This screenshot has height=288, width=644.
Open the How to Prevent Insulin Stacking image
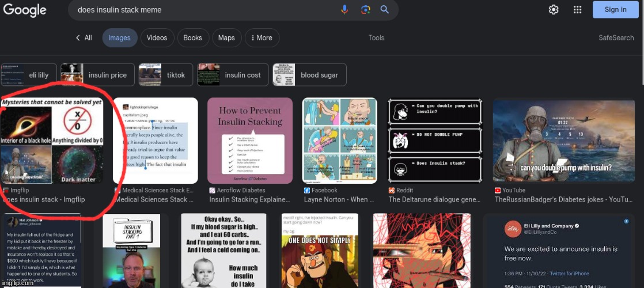point(250,141)
